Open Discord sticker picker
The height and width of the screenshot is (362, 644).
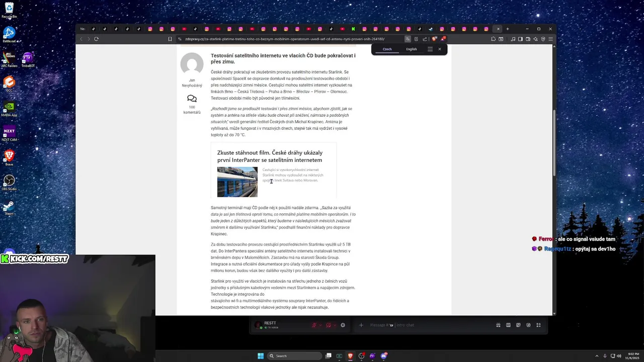coord(518,325)
